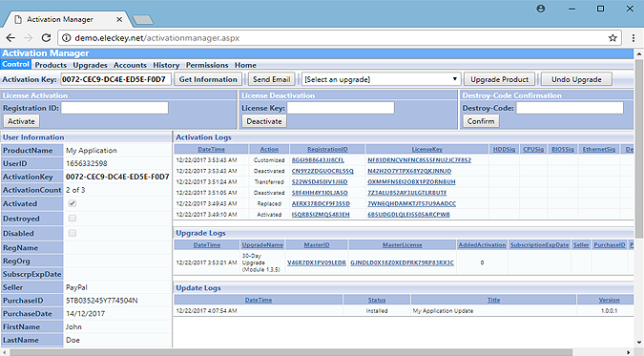The width and height of the screenshot is (644, 356).
Task: Switch to the Control tab
Action: tap(15, 64)
